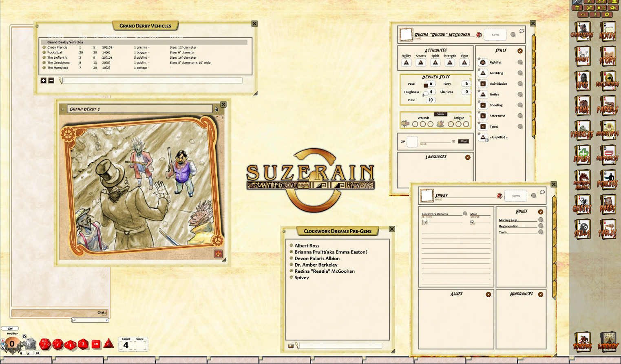Click the Tokens icon
The height and width of the screenshot is (364, 621).
pos(582,342)
